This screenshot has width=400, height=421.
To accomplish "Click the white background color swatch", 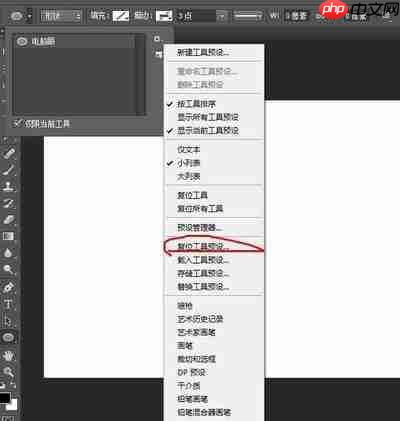I will click(13, 405).
